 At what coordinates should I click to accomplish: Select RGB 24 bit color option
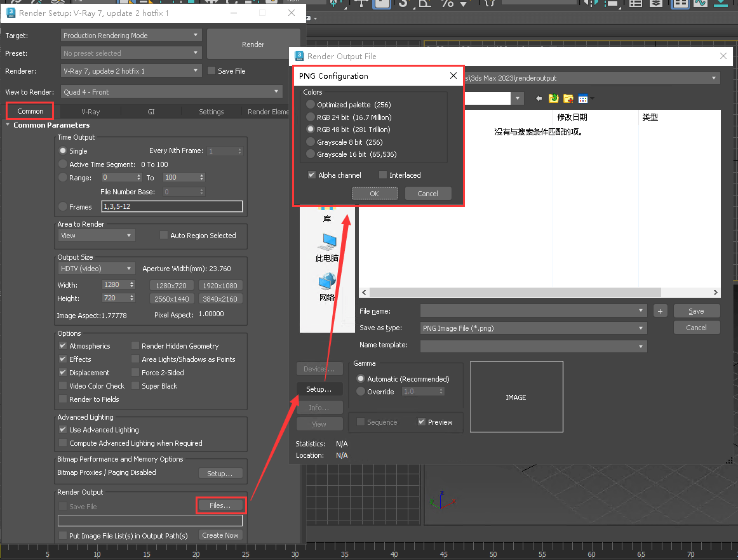pos(311,117)
